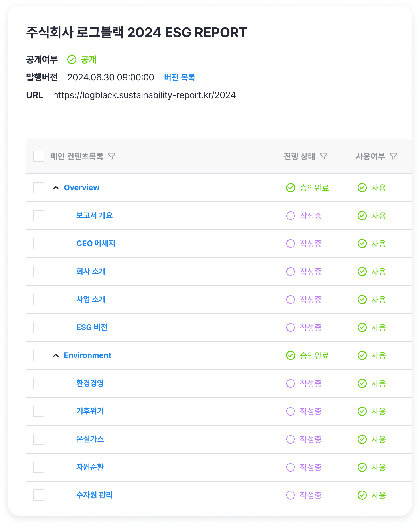Screen dimensions: 420x526
Task: Open the CEO 메세지 page link
Action: (96, 243)
